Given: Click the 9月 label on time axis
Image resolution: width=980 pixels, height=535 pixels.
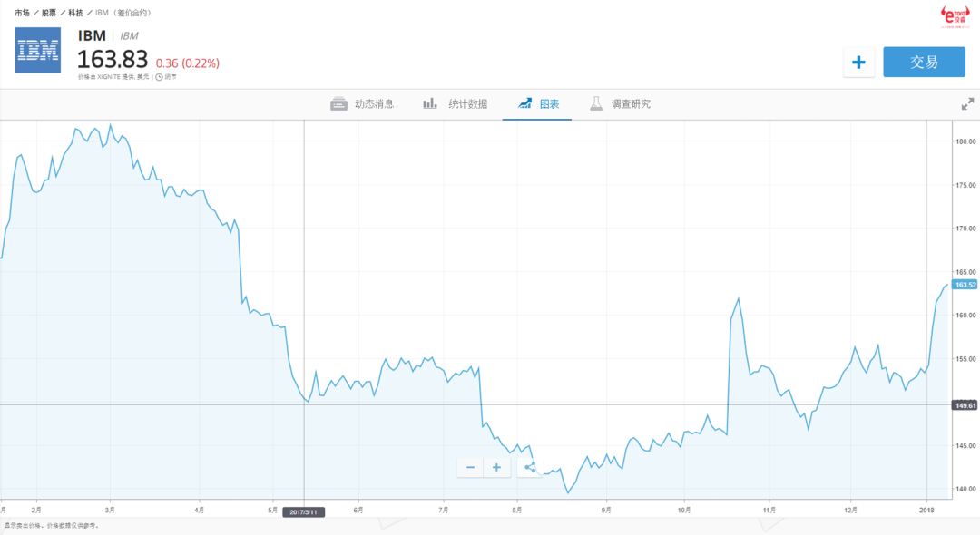Looking at the screenshot, I should tap(606, 510).
